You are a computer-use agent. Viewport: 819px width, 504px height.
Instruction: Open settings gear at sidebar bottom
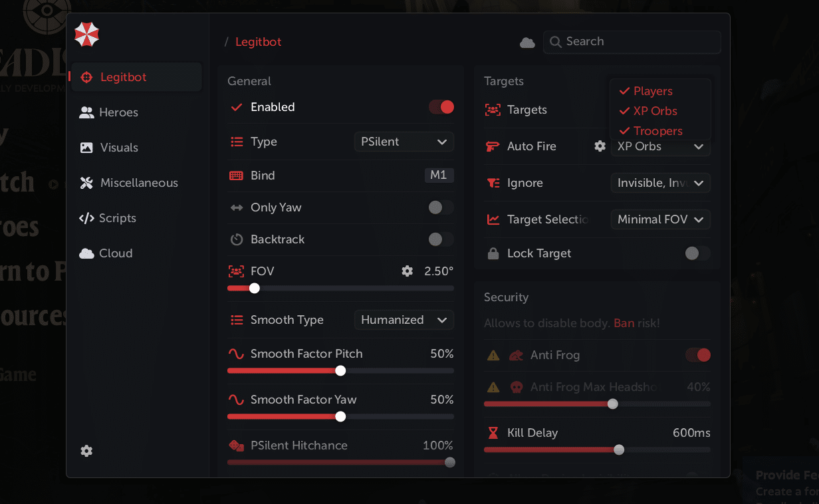[86, 451]
